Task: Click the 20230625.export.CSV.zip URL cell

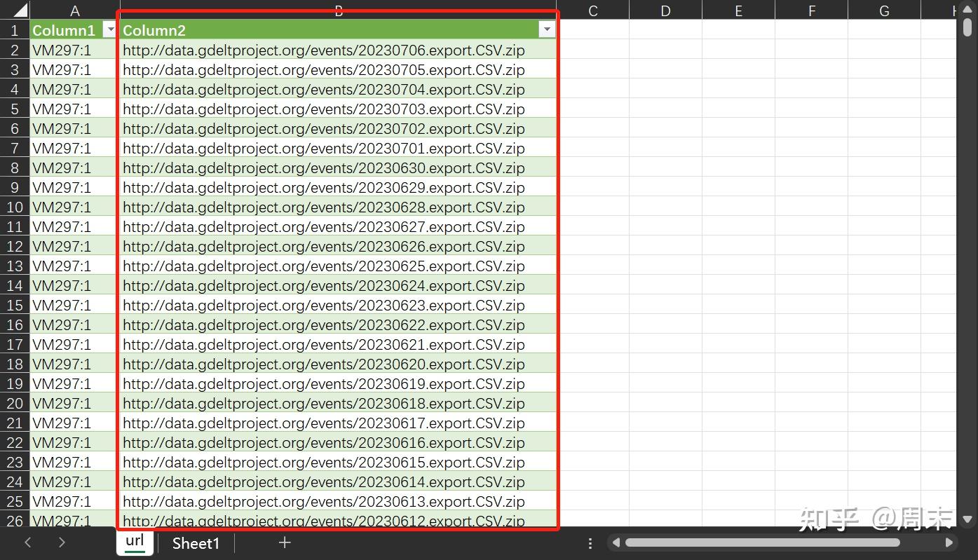Action: (339, 266)
